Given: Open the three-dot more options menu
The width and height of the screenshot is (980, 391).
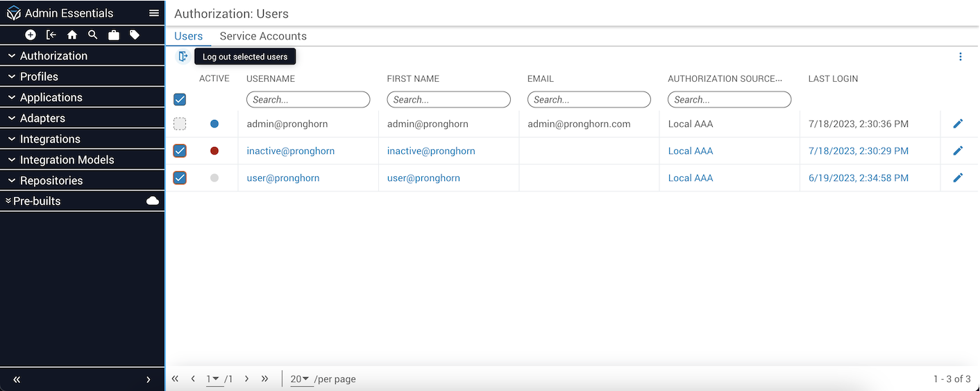Looking at the screenshot, I should click(x=961, y=57).
